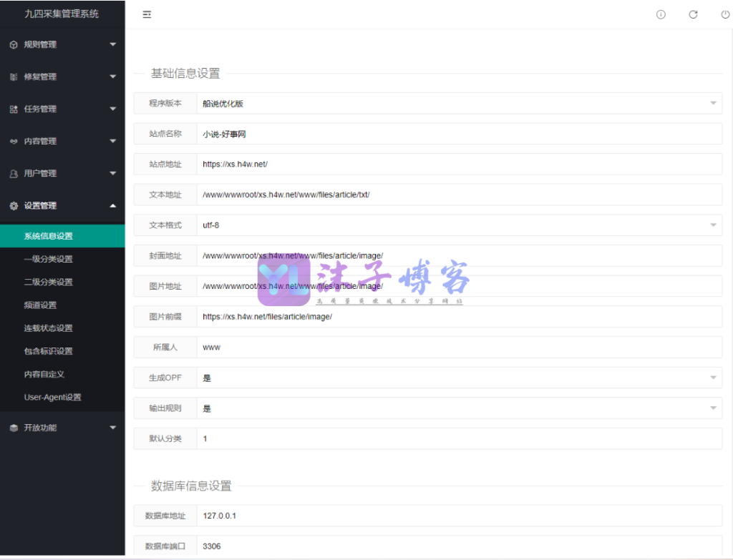Expand the 开放功能 menu arrow
733x560 pixels.
point(112,428)
